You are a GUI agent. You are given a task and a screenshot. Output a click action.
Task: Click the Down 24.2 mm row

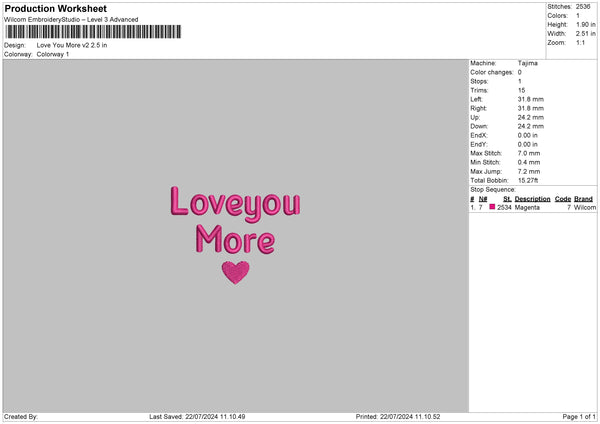(507, 126)
